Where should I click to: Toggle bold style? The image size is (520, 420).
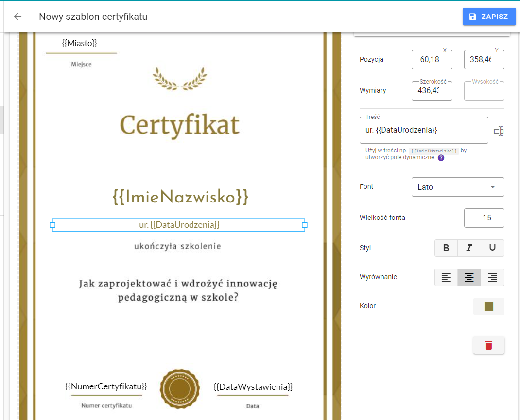click(x=446, y=248)
